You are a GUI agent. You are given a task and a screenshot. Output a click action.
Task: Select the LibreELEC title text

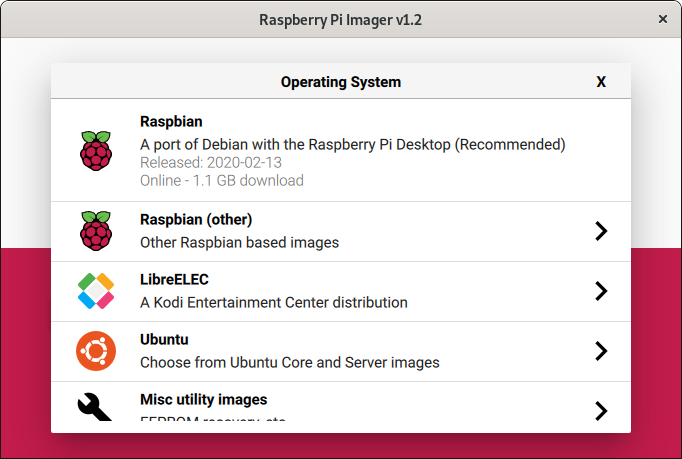[174, 280]
